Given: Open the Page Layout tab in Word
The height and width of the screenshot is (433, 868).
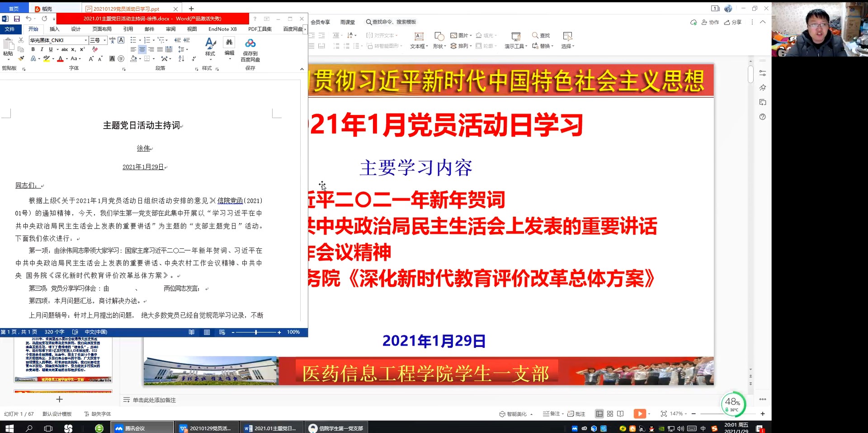Looking at the screenshot, I should pos(102,29).
